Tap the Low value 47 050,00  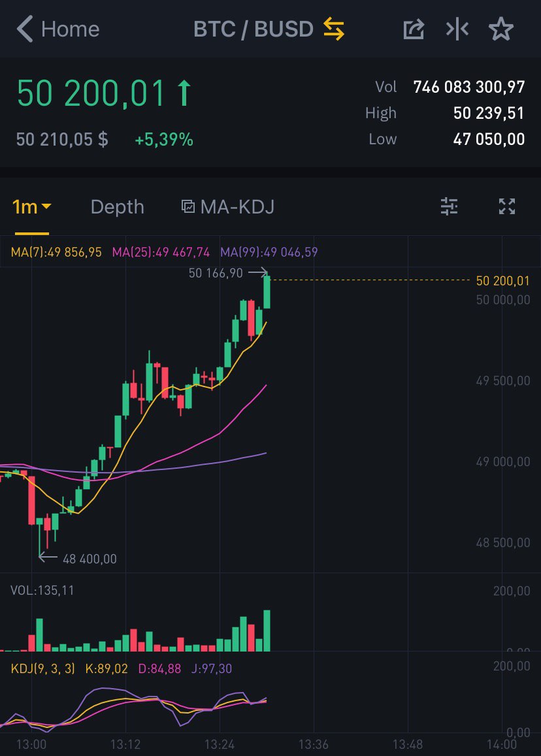point(489,139)
